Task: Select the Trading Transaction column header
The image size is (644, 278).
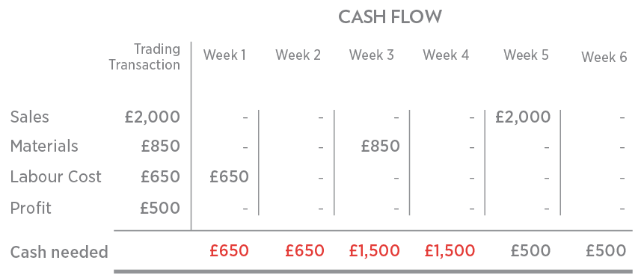Action: tap(144, 57)
